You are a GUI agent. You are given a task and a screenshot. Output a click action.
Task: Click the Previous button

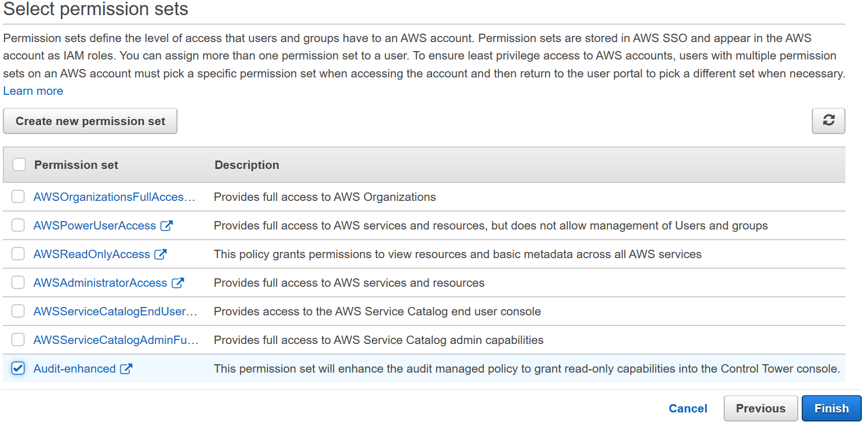[x=761, y=408]
